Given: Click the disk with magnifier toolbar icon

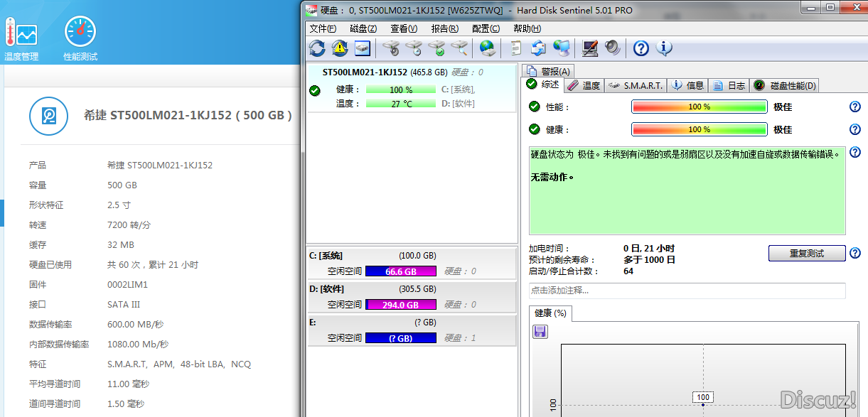Looking at the screenshot, I should pos(459,48).
